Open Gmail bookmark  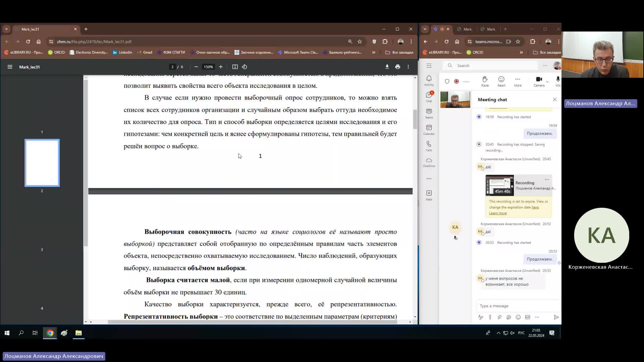pos(145,52)
